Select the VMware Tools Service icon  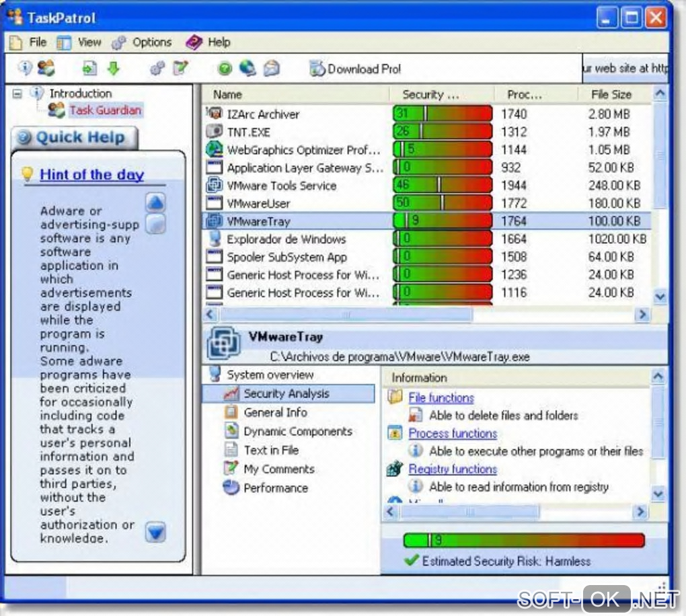tap(214, 185)
